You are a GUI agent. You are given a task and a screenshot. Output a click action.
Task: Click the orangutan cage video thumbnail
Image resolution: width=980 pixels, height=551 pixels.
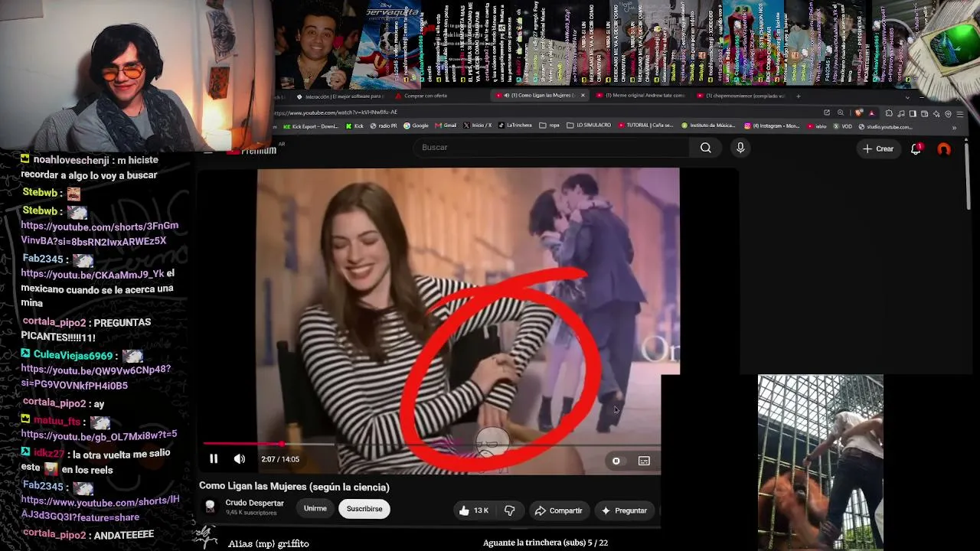click(x=820, y=462)
